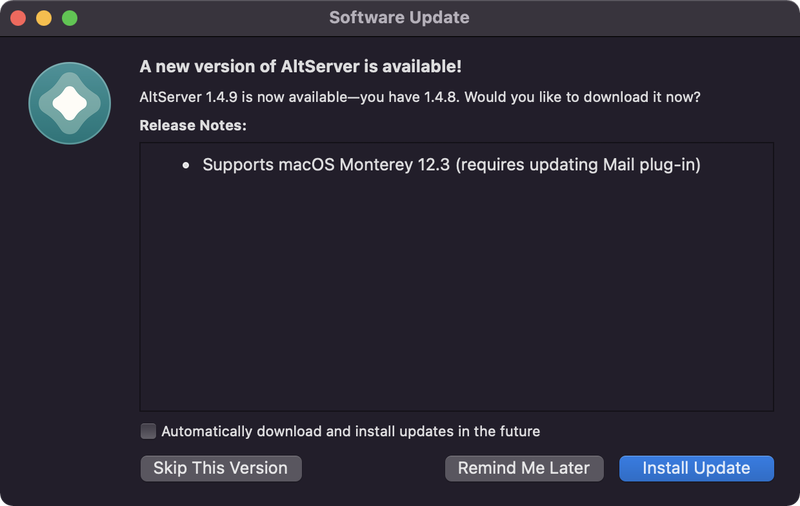Install Update with the blue button
800x506 pixels.
[696, 468]
